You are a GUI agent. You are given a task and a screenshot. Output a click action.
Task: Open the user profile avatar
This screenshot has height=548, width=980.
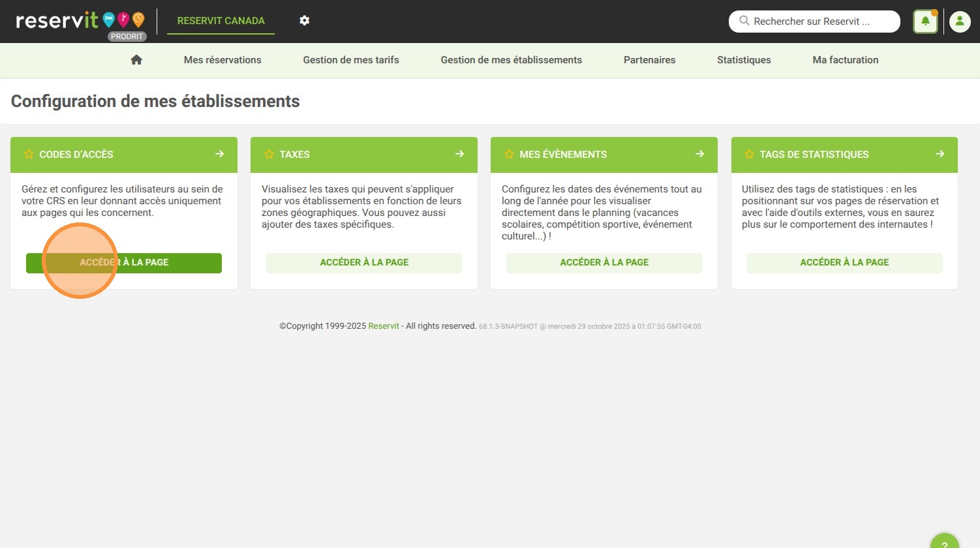coord(960,22)
